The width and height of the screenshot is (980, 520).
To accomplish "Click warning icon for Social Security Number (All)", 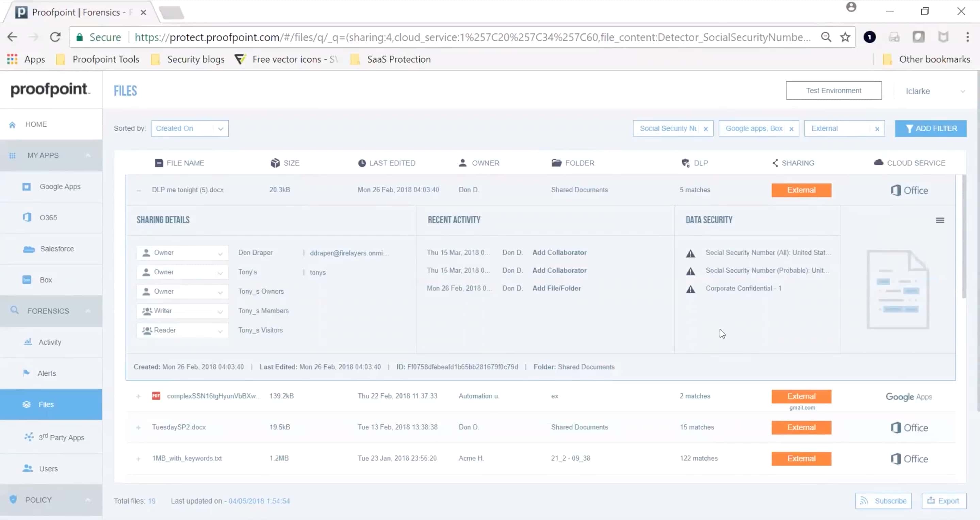I will [x=690, y=253].
